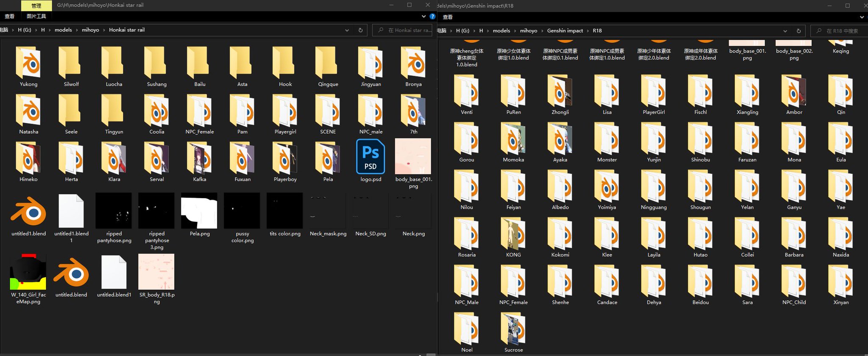Select the Neck_SD.png thumbnail
868x356 pixels.
pyautogui.click(x=370, y=210)
